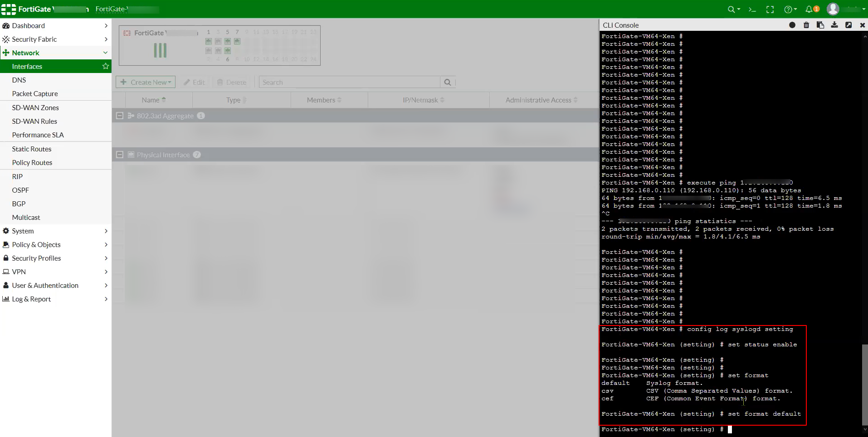
Task: Collapse the Network menu chevron
Action: click(x=106, y=53)
